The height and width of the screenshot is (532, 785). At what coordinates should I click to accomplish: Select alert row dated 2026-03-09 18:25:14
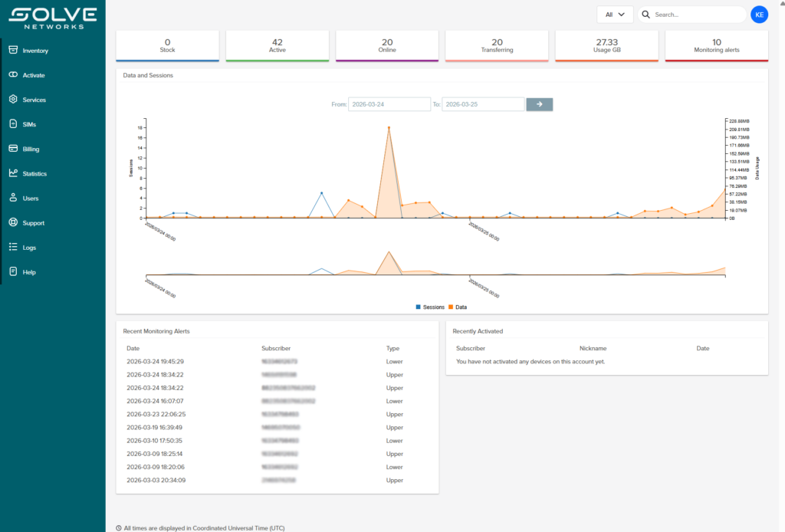[277, 454]
